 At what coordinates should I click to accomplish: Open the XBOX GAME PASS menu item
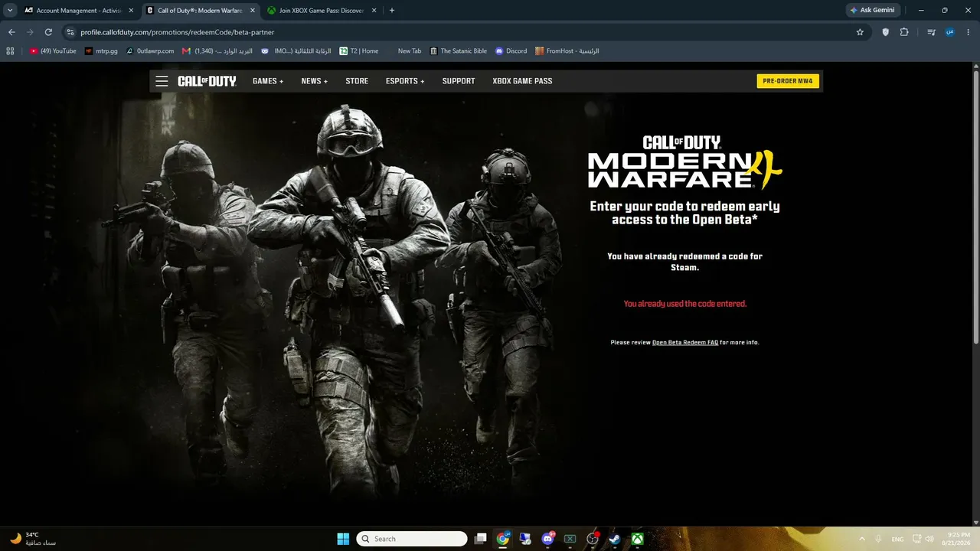click(522, 81)
